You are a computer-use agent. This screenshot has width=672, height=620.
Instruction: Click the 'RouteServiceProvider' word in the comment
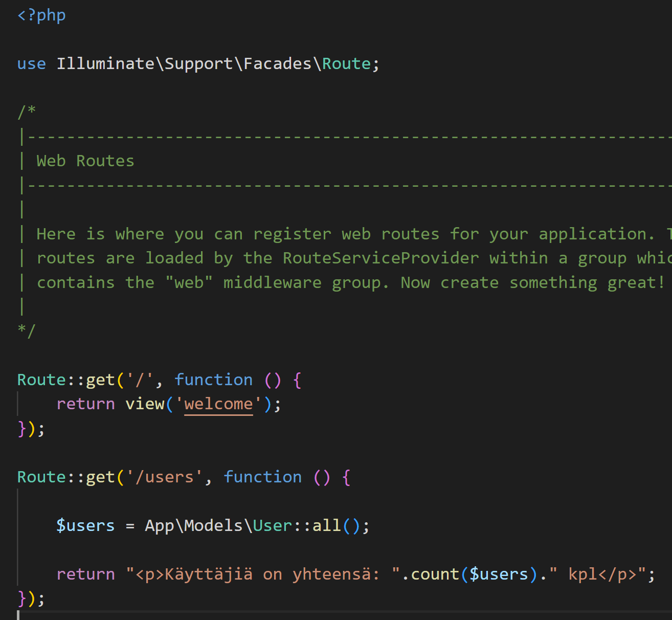[x=381, y=258]
